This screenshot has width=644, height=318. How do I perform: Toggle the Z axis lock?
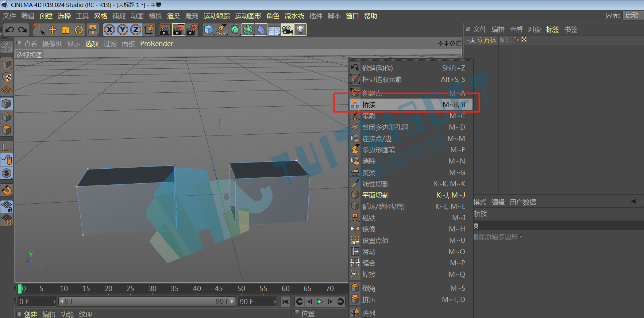[136, 30]
